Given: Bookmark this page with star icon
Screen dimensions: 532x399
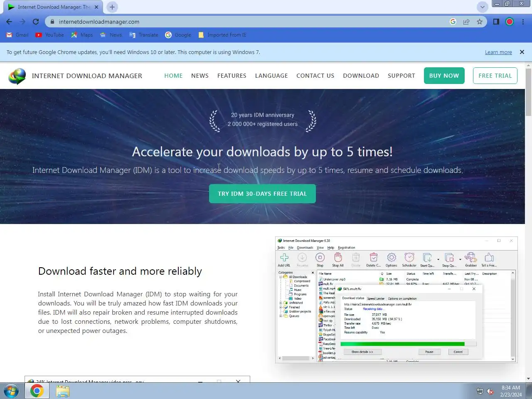Looking at the screenshot, I should [480, 22].
